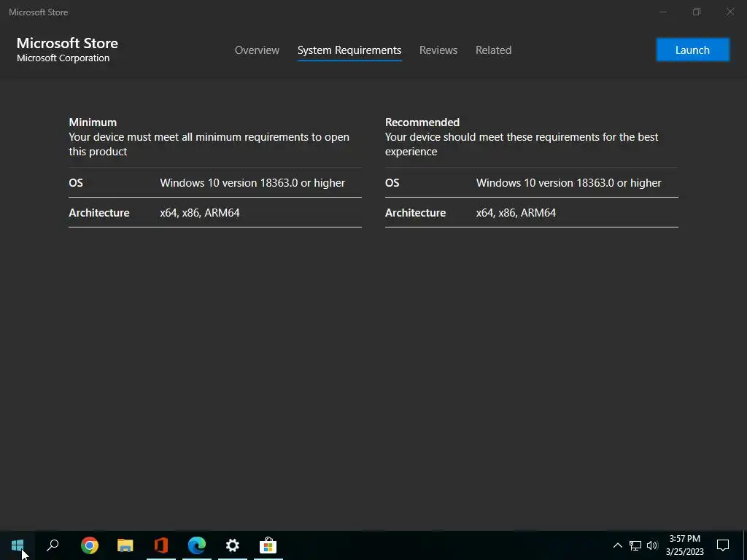Show hidden system tray icons
This screenshot has width=747, height=560.
617,545
